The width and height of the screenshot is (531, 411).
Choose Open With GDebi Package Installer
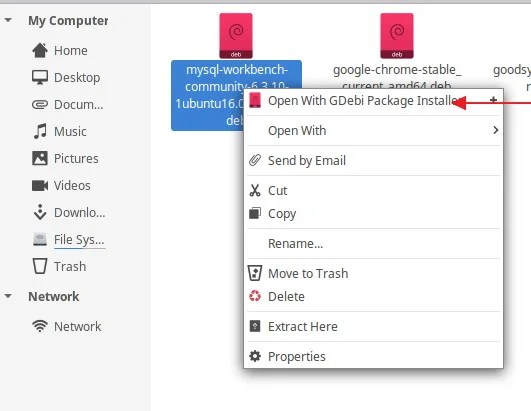(x=374, y=101)
